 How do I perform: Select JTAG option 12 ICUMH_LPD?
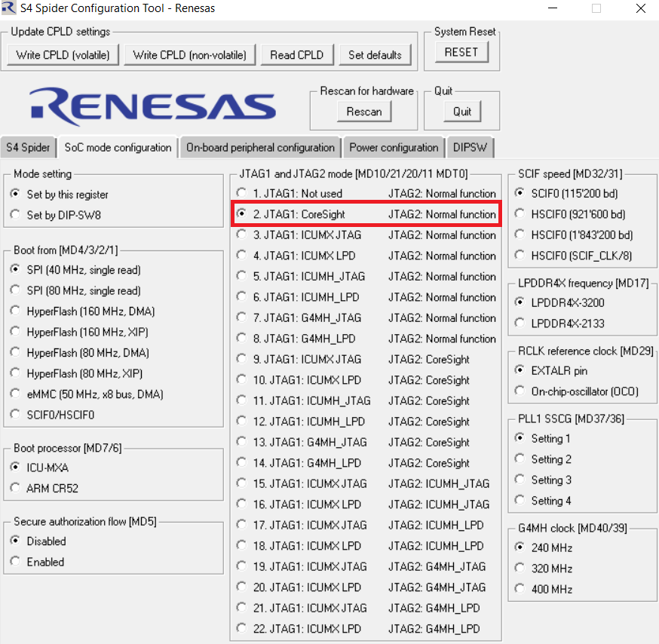(353, 422)
